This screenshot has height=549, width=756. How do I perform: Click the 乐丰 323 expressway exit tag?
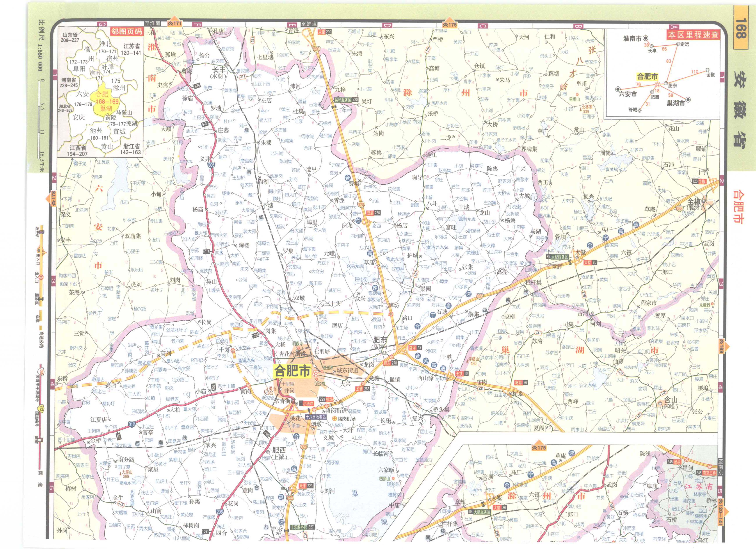pos(306,486)
